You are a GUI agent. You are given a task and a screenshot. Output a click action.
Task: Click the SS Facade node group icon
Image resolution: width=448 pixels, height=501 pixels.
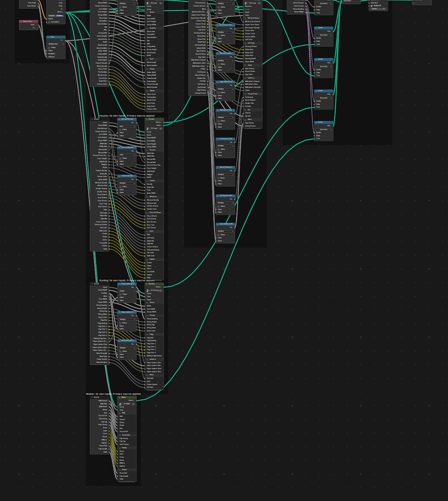point(148,129)
